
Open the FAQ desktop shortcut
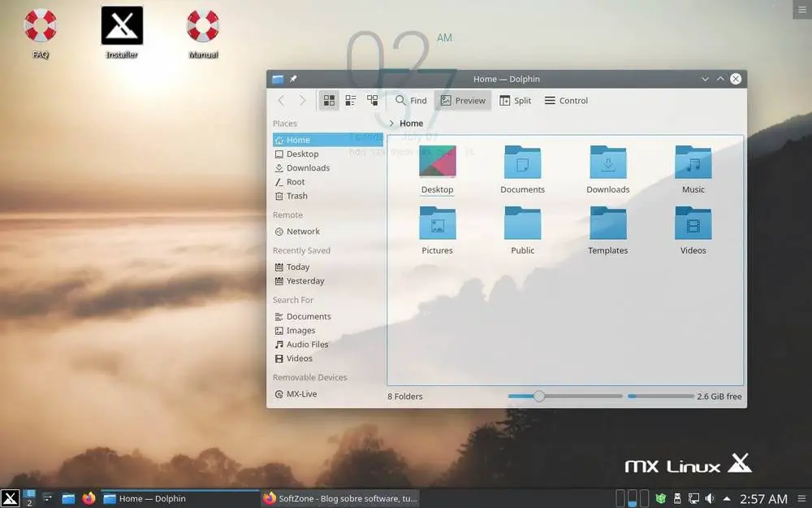pyautogui.click(x=41, y=33)
